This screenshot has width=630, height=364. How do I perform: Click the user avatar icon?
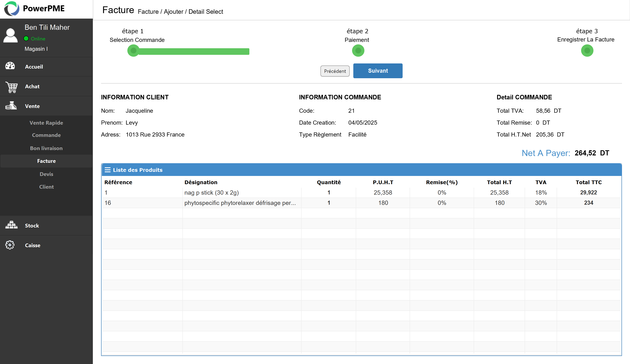tap(10, 36)
